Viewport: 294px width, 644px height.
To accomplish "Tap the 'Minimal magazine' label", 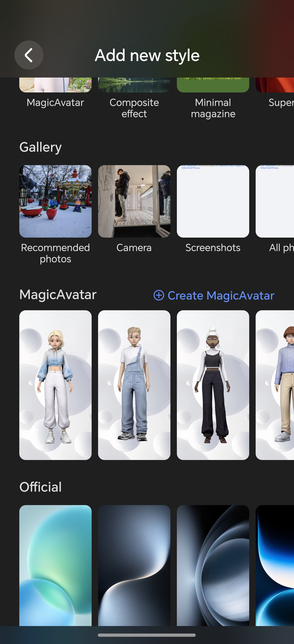I will pos(213,108).
